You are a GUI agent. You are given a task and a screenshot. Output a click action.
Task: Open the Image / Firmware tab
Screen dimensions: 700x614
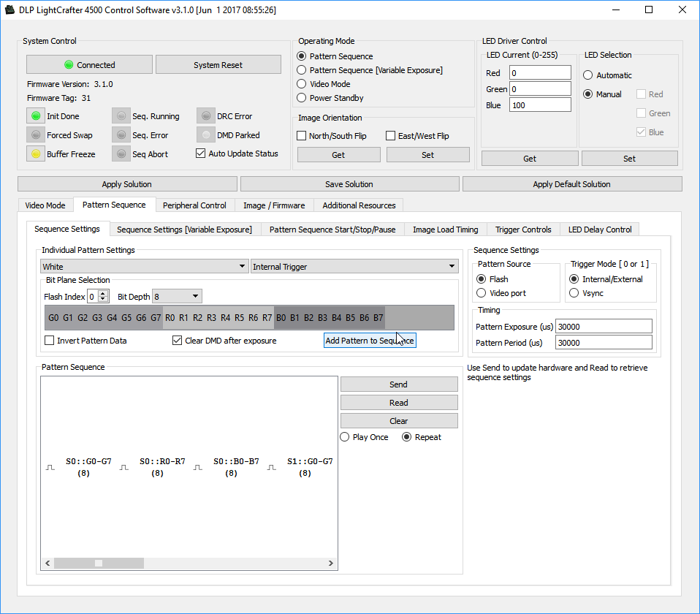[x=274, y=205]
